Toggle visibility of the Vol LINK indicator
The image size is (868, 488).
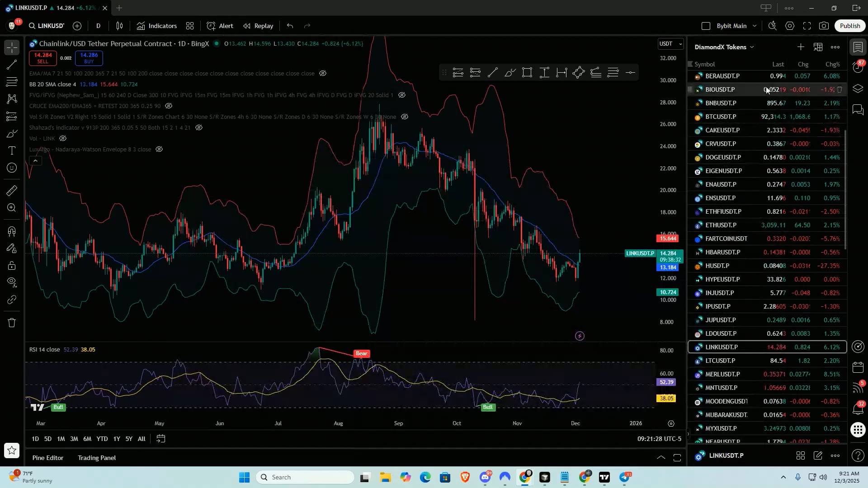63,138
